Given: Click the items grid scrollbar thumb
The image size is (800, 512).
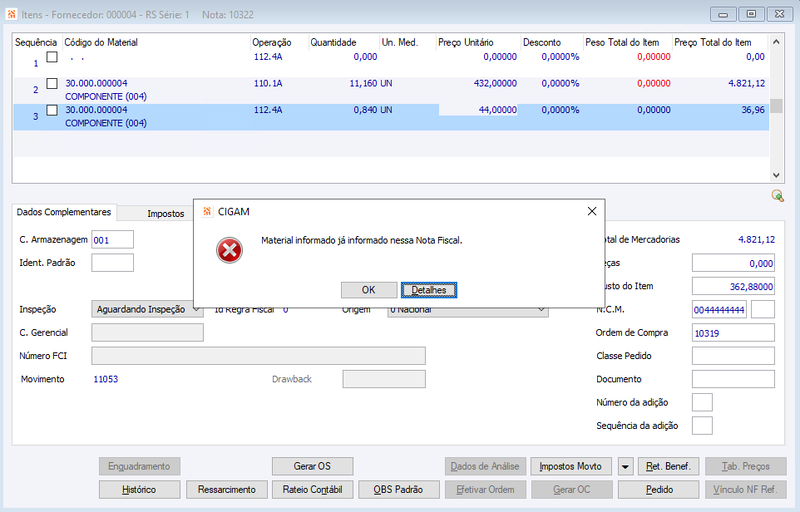Looking at the screenshot, I should (x=776, y=106).
